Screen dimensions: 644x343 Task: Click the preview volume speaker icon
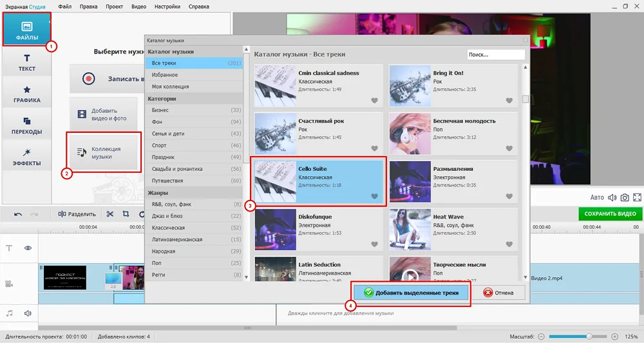(x=611, y=197)
